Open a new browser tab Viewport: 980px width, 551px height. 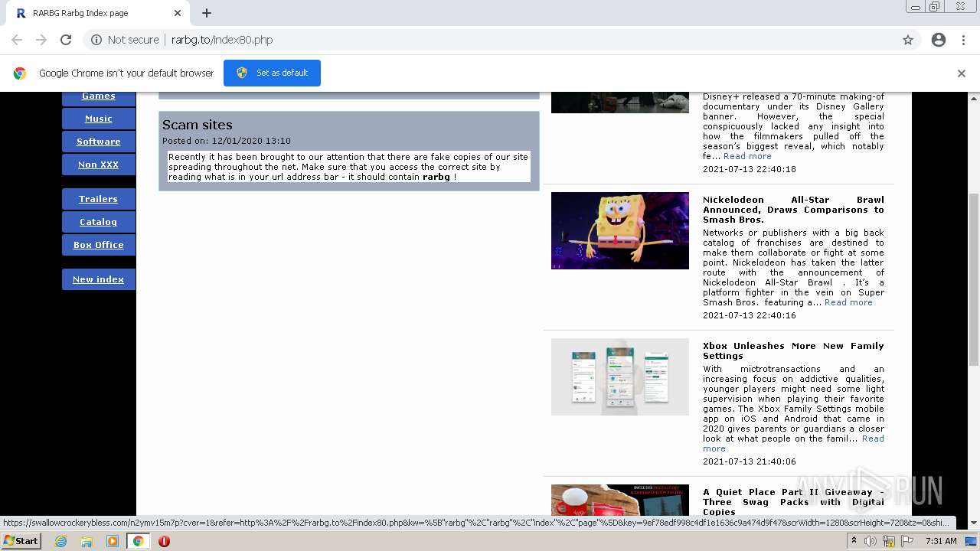click(x=207, y=13)
